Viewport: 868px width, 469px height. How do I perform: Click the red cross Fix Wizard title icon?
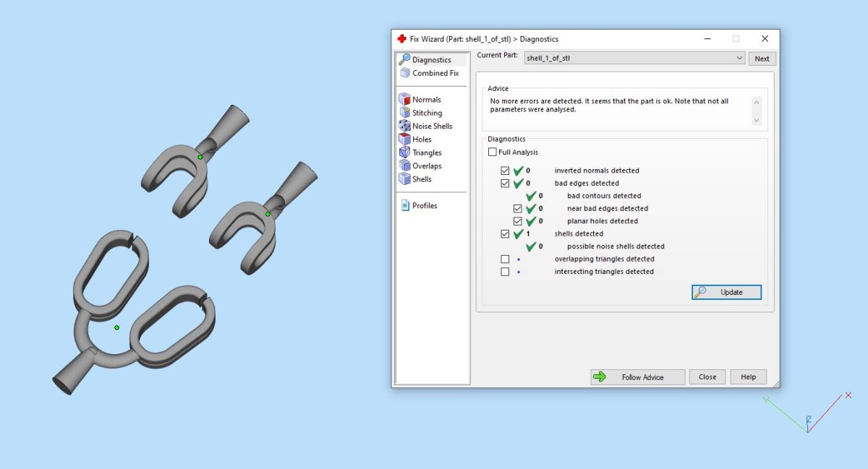pyautogui.click(x=401, y=39)
